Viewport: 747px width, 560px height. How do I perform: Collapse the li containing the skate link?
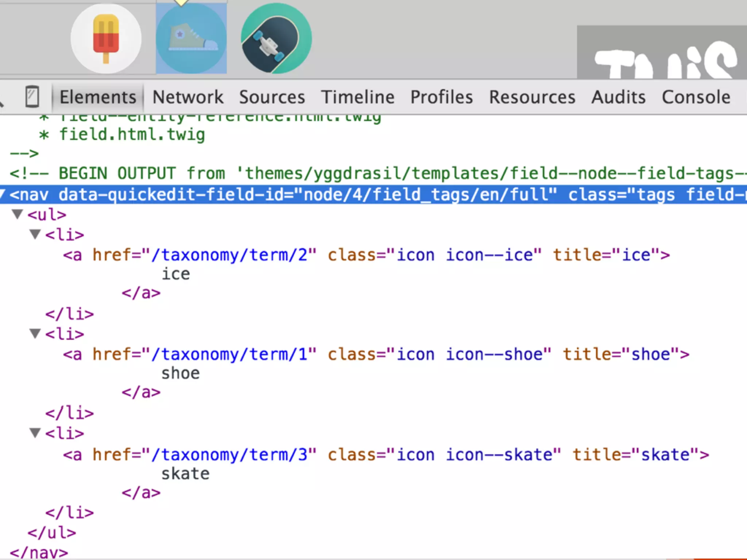point(35,433)
